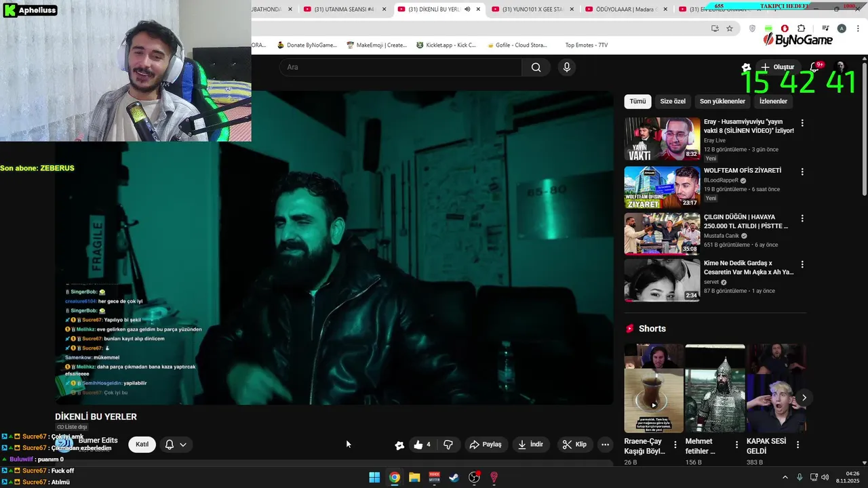Click the Bumer Edits channel name
This screenshot has width=868, height=488.
tap(98, 441)
